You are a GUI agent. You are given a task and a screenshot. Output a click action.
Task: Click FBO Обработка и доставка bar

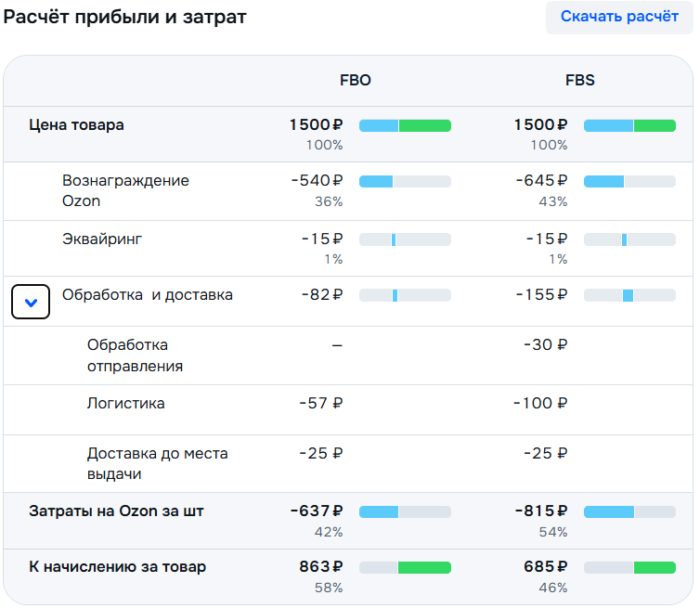pos(395,295)
